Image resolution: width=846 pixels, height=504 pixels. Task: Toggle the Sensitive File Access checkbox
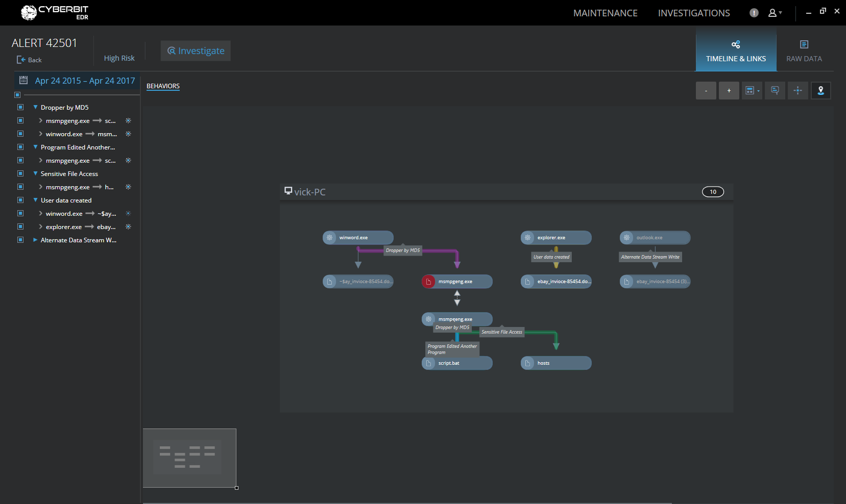pyautogui.click(x=20, y=173)
